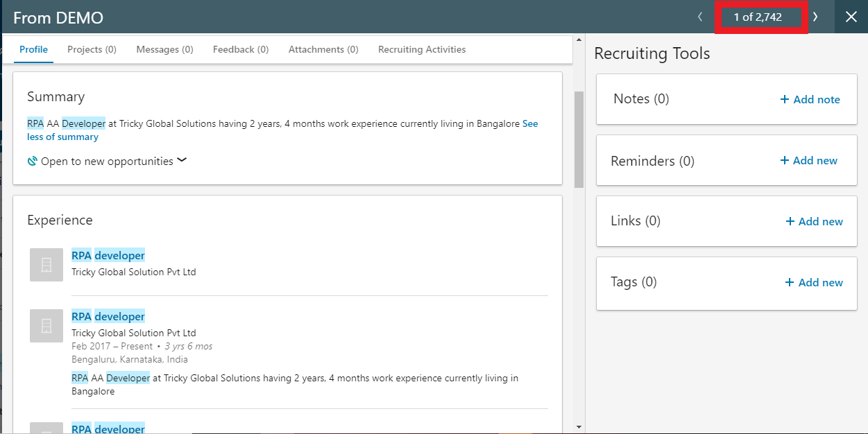
Task: Add a note in Recruiting Tools
Action: click(810, 100)
